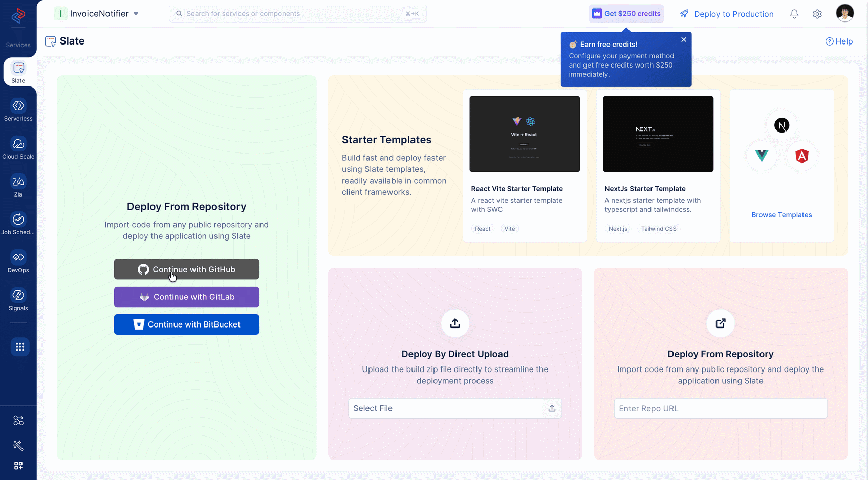Click the Repository external-link circular icon
868x480 pixels.
[721, 323]
